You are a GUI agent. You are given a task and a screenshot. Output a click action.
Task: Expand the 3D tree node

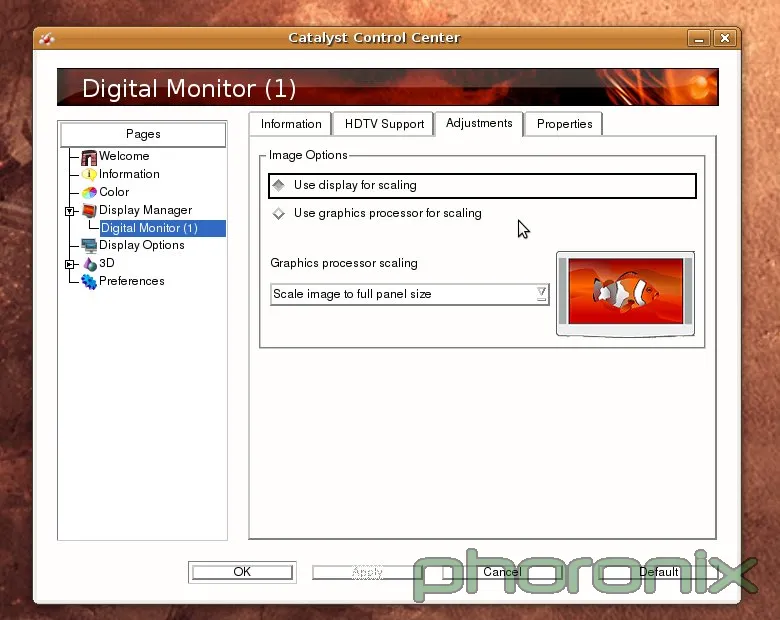coord(69,264)
